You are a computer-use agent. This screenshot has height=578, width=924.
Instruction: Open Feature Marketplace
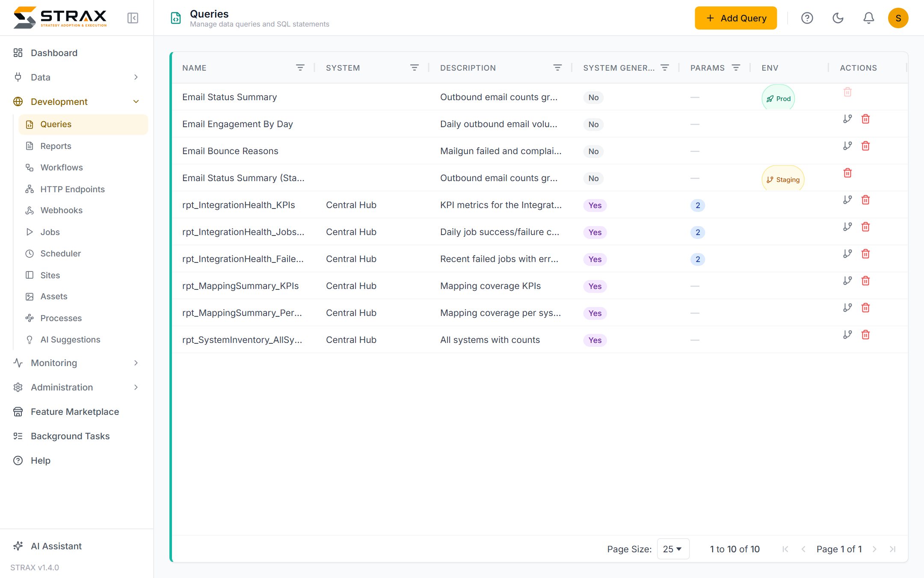tap(76, 411)
